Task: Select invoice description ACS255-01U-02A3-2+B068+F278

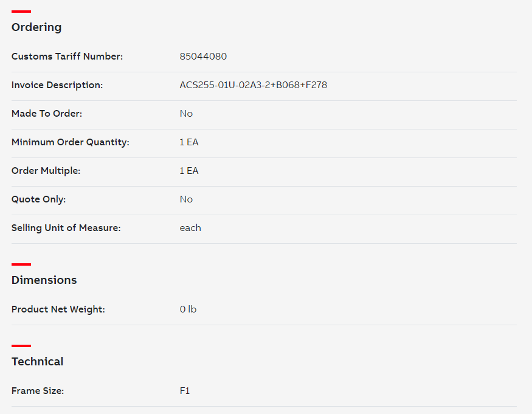Action: (253, 85)
